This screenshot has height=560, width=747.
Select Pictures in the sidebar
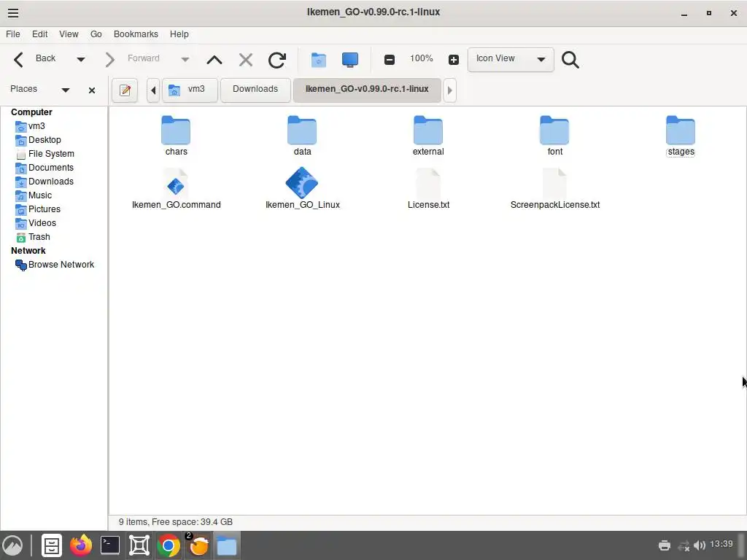[x=38, y=209]
